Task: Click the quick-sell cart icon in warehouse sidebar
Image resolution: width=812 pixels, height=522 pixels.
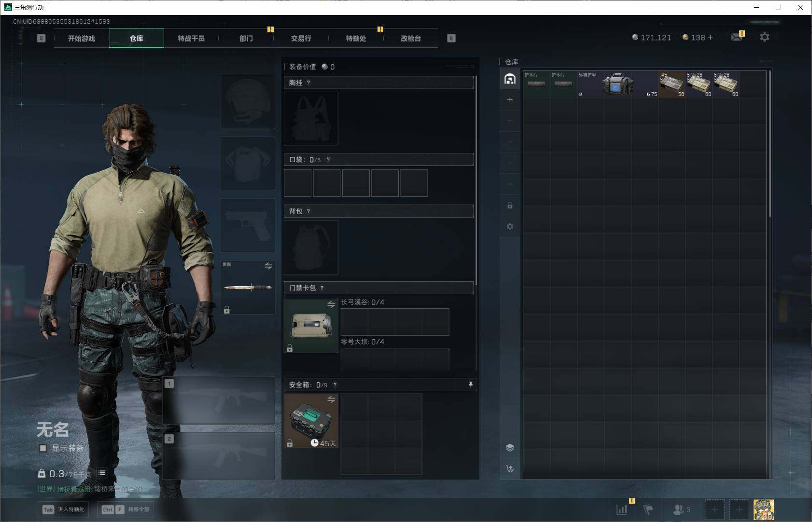Action: [510, 468]
